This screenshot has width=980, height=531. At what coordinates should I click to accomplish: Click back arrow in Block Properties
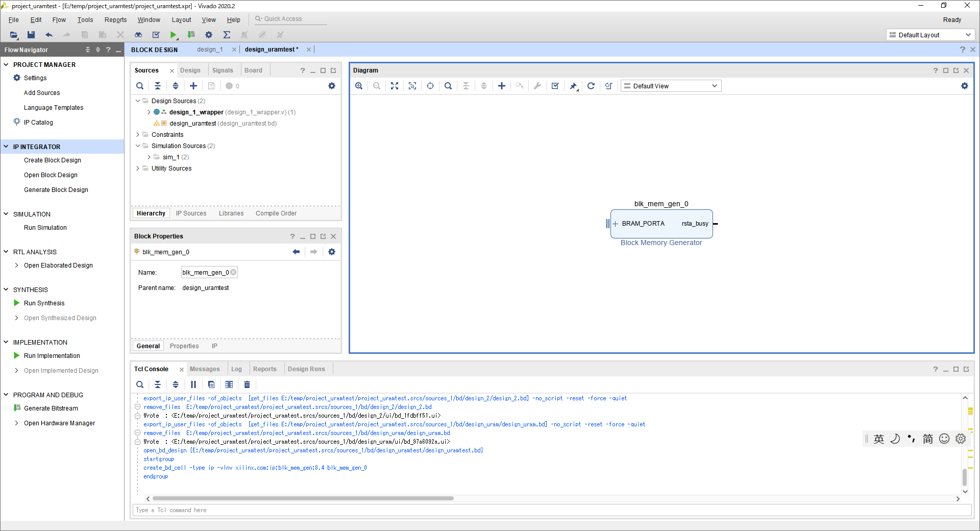296,252
